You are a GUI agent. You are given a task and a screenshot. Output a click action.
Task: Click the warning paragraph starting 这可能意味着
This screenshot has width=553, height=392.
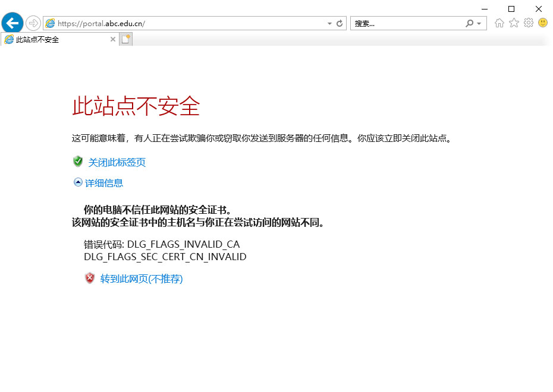point(262,138)
